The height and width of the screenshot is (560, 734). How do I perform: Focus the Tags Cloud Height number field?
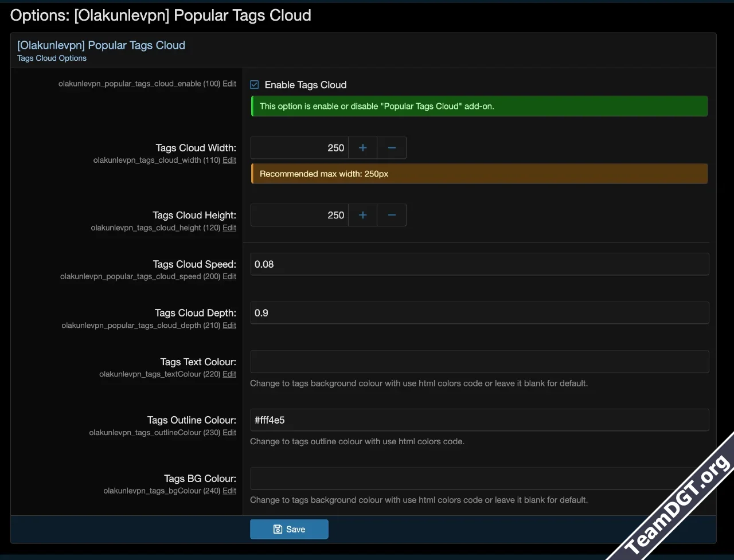click(x=299, y=215)
